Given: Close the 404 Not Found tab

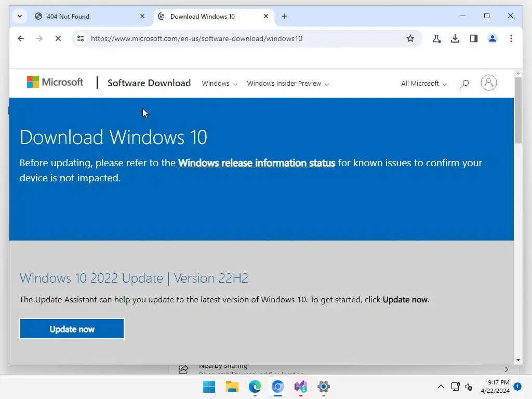Looking at the screenshot, I should 142,16.
